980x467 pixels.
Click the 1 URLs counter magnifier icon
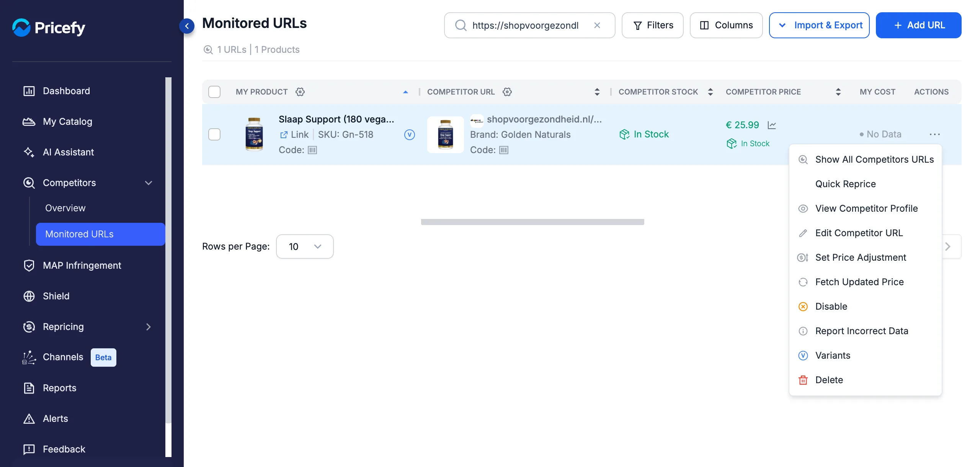pyautogui.click(x=208, y=50)
